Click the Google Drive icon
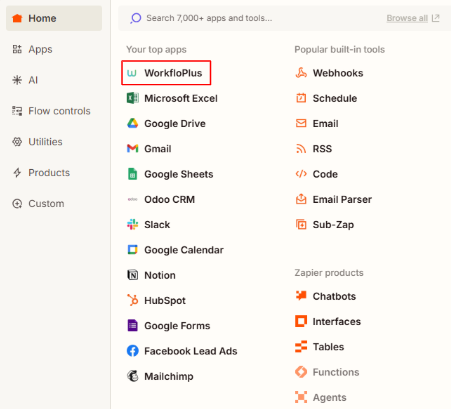 pyautogui.click(x=133, y=123)
